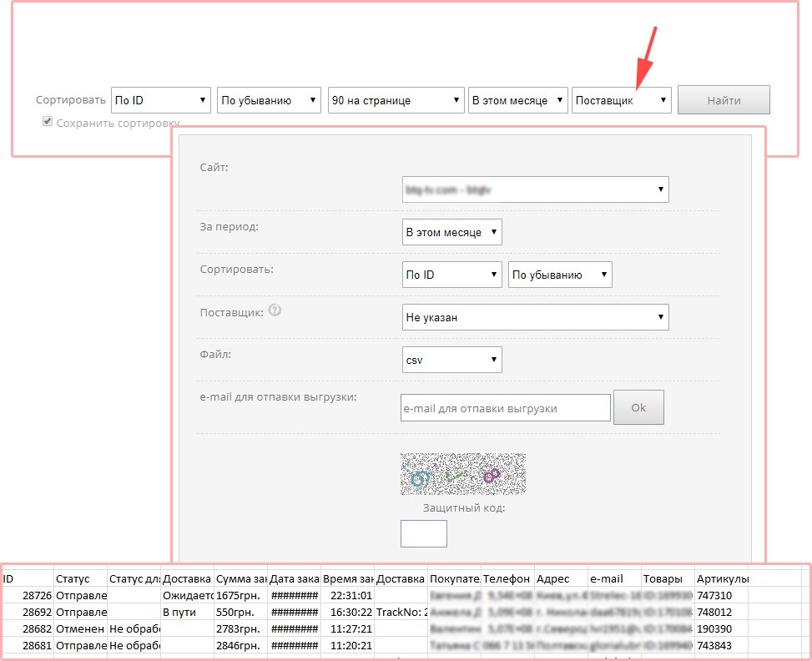Click the e-mail для отправки выгрузки field
This screenshot has height=661, width=812.
pyautogui.click(x=506, y=408)
